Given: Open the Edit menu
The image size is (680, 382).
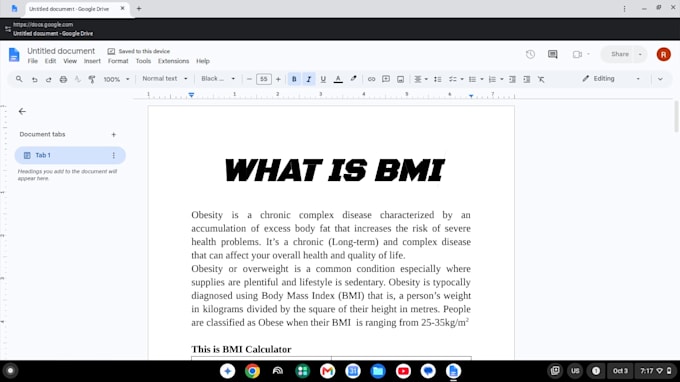Looking at the screenshot, I should pos(50,61).
